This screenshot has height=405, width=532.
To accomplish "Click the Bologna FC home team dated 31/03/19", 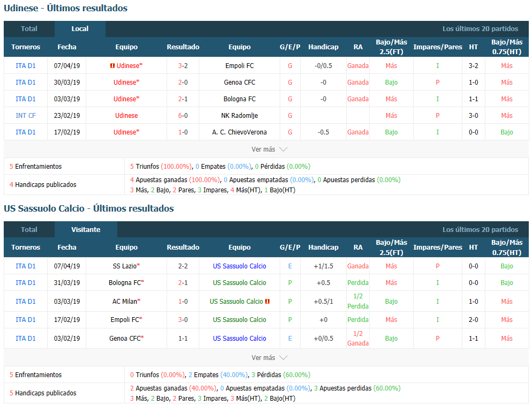I will 126,283.
